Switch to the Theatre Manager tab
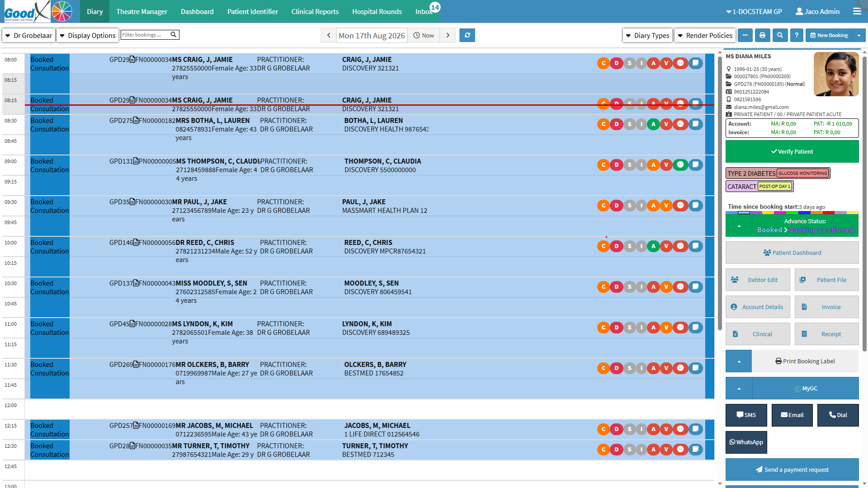 pyautogui.click(x=142, y=11)
